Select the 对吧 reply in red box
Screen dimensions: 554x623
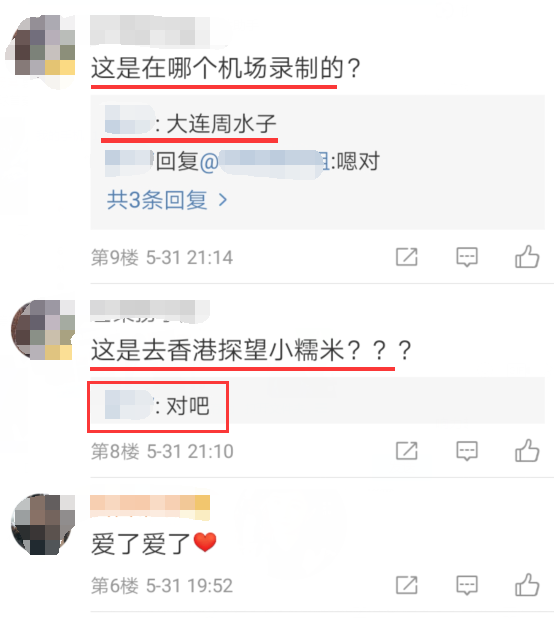pos(157,406)
